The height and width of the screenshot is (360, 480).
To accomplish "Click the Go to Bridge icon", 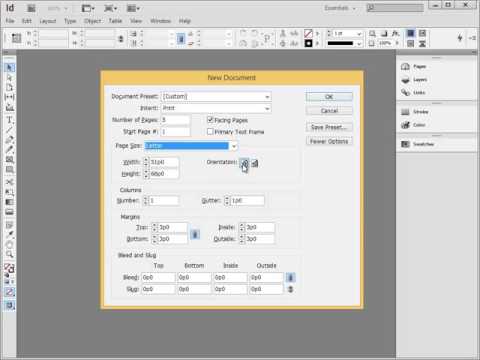I will [x=31, y=8].
